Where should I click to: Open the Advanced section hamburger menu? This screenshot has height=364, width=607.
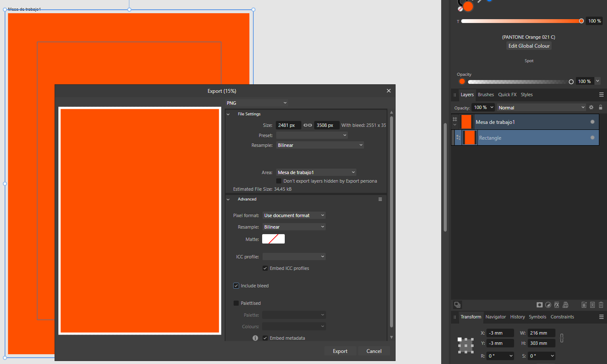click(x=380, y=199)
